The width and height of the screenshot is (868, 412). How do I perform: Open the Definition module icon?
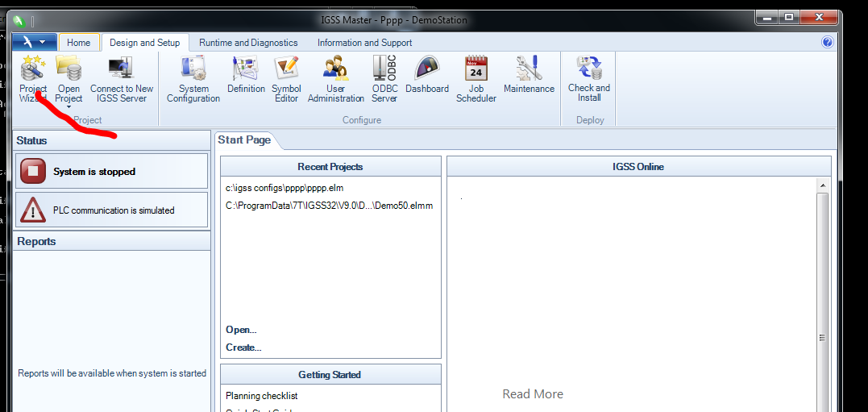[x=246, y=77]
